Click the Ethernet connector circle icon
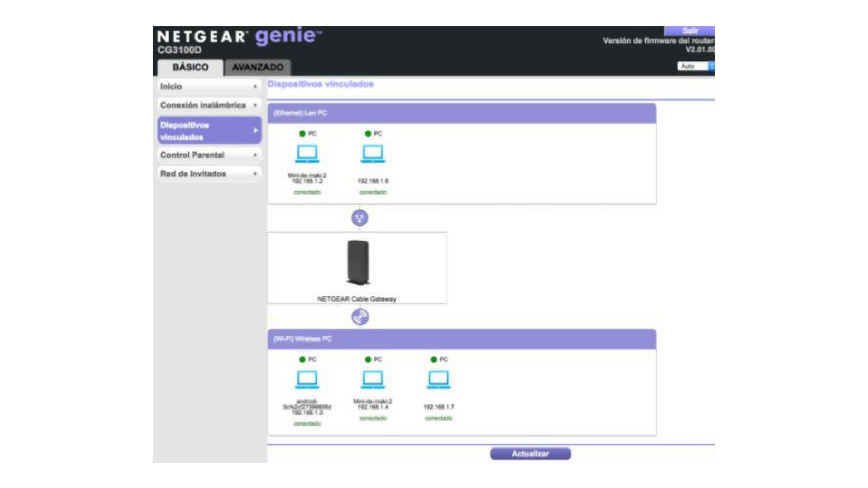 [360, 218]
